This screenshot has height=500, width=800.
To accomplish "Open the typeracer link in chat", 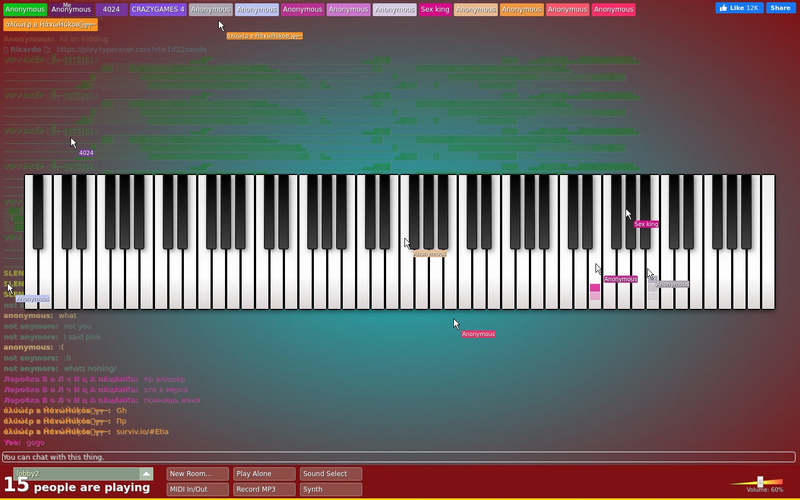I will click(131, 49).
